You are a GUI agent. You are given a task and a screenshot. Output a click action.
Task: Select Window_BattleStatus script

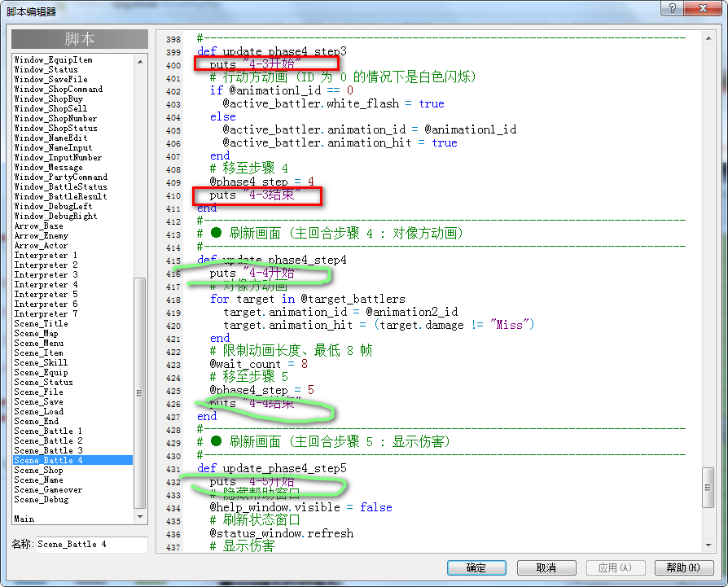[60, 187]
